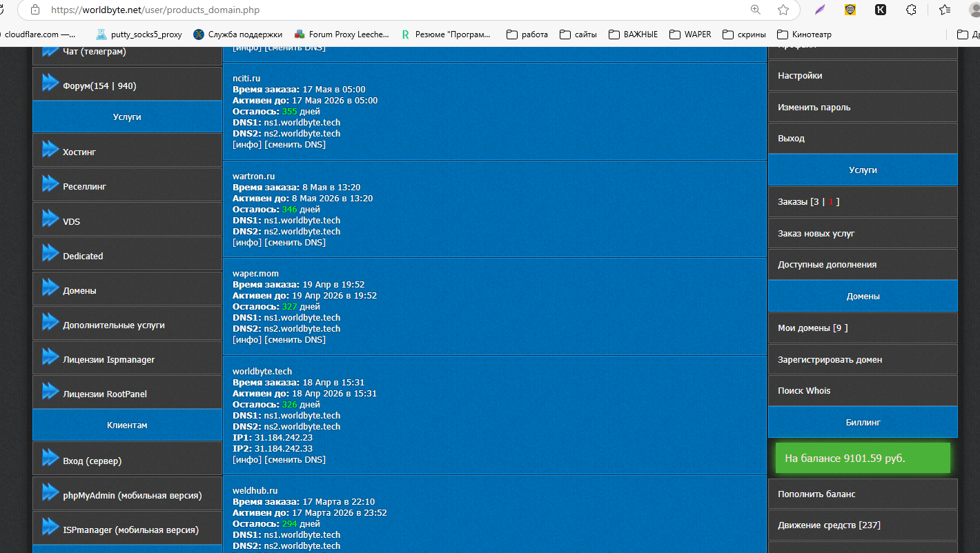Open the Кинотеатр bookmarks folder
The image size is (980, 553).
coord(804,34)
